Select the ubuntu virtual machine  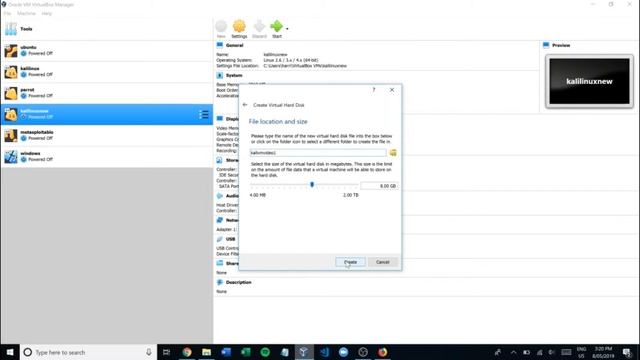click(106, 51)
